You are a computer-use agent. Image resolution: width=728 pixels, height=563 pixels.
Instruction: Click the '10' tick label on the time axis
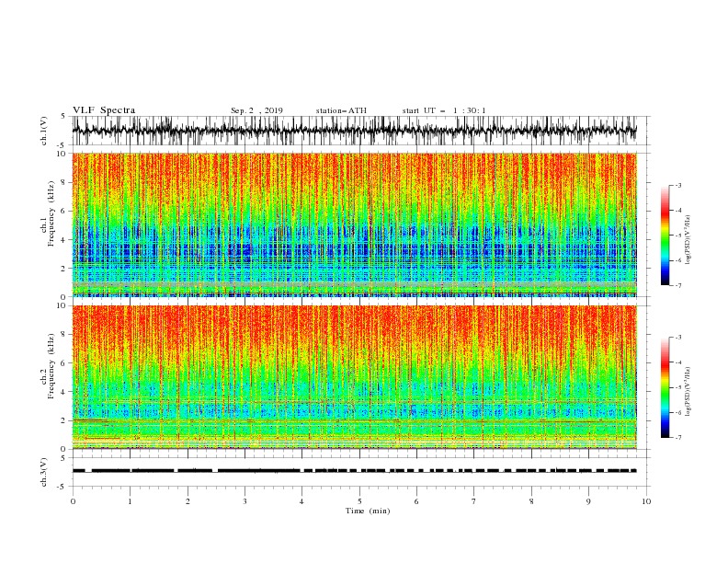coord(646,501)
